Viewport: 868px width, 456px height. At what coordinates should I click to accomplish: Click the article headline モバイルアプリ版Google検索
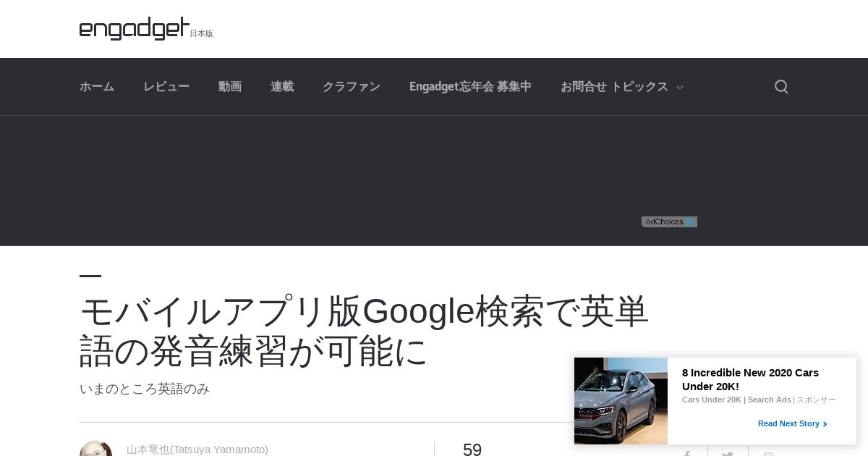(365, 331)
